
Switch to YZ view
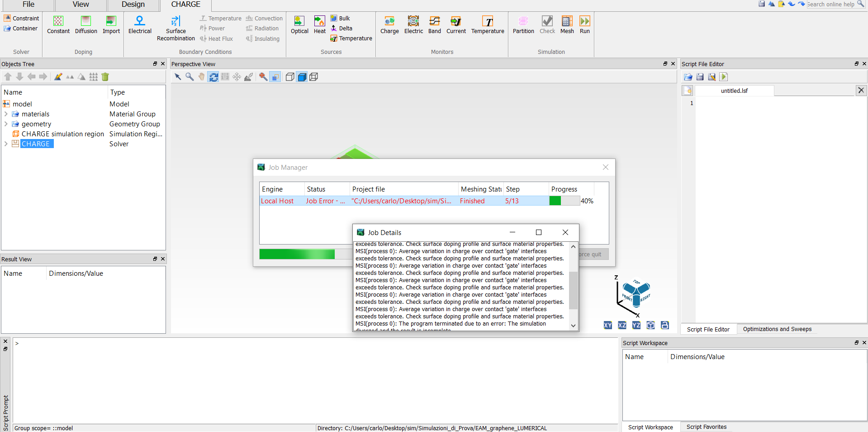pos(636,325)
